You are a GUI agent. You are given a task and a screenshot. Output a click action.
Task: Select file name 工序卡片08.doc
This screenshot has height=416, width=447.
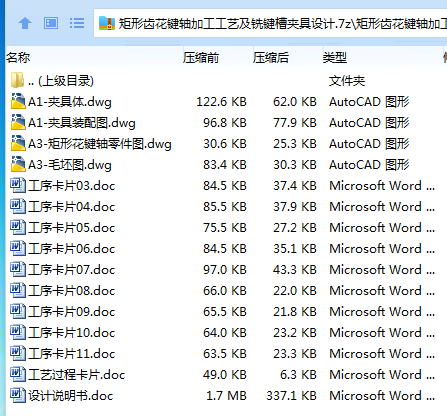point(71,291)
